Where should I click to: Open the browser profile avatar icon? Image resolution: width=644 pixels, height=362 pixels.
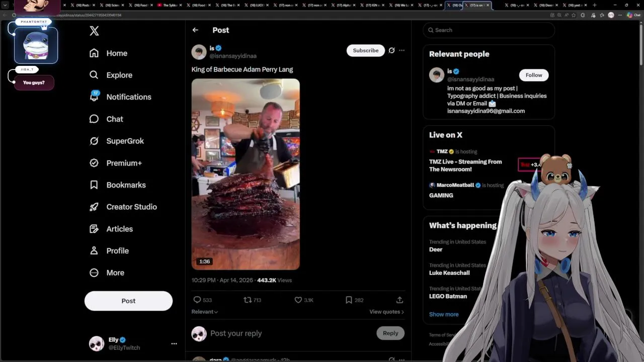tap(611, 15)
